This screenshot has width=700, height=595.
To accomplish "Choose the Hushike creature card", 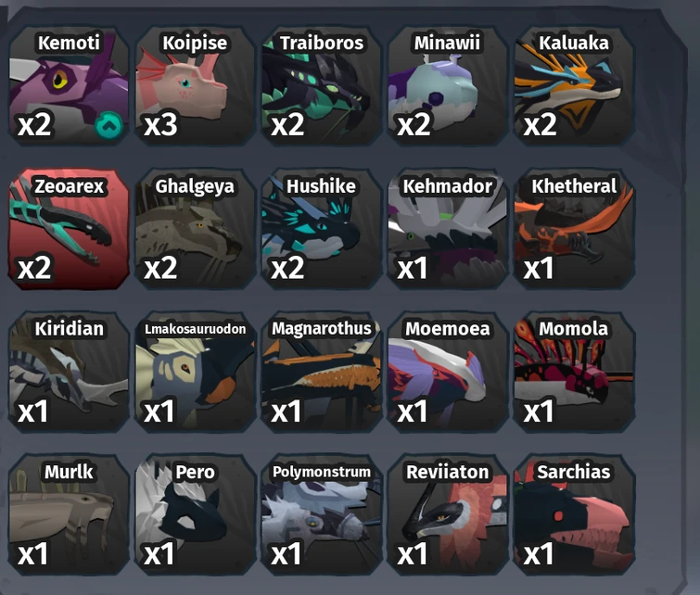I will click(322, 229).
